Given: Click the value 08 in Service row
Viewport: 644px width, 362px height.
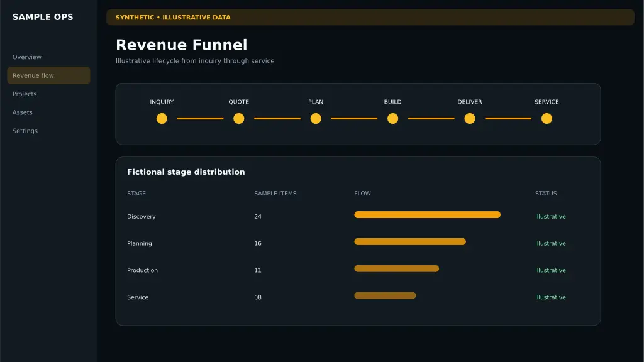Looking at the screenshot, I should pyautogui.click(x=257, y=297).
